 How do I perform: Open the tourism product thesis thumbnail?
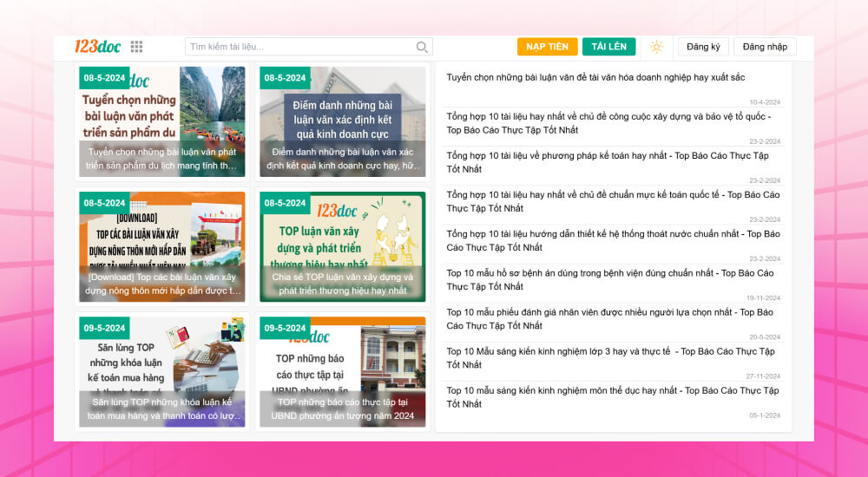[161, 121]
